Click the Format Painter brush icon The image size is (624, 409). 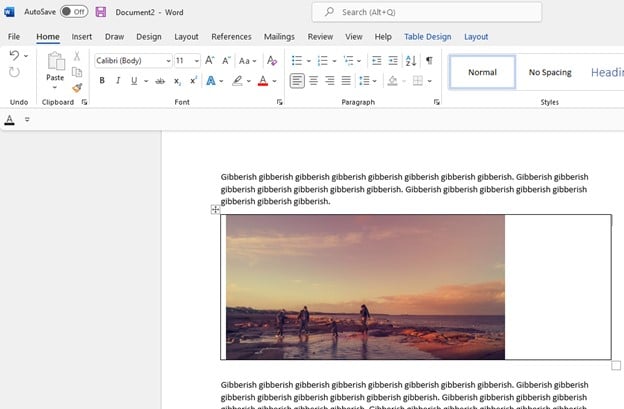point(77,88)
